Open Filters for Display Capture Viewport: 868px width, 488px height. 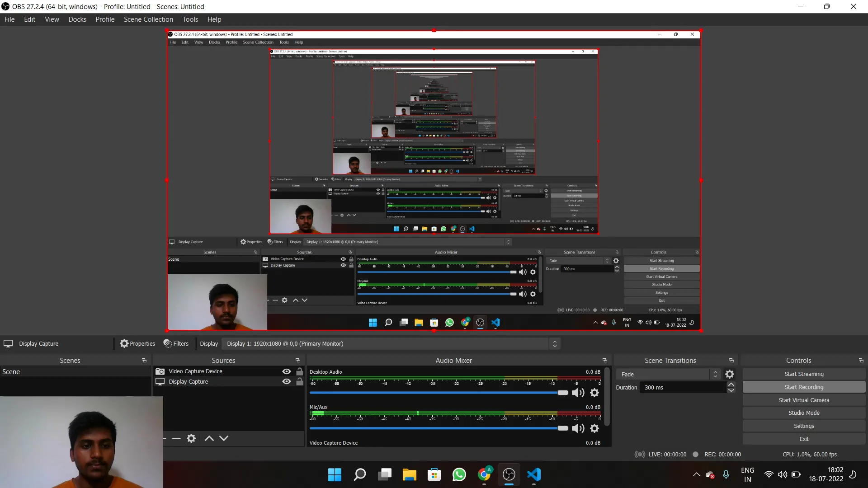click(175, 343)
